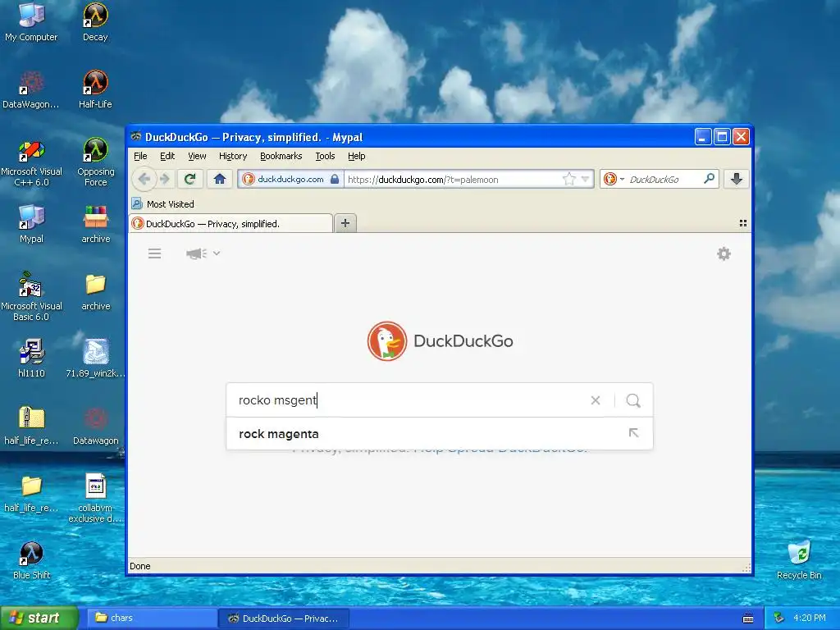This screenshot has height=630, width=840.
Task: Switch to DuckDuckGo taskbar button
Action: point(284,619)
